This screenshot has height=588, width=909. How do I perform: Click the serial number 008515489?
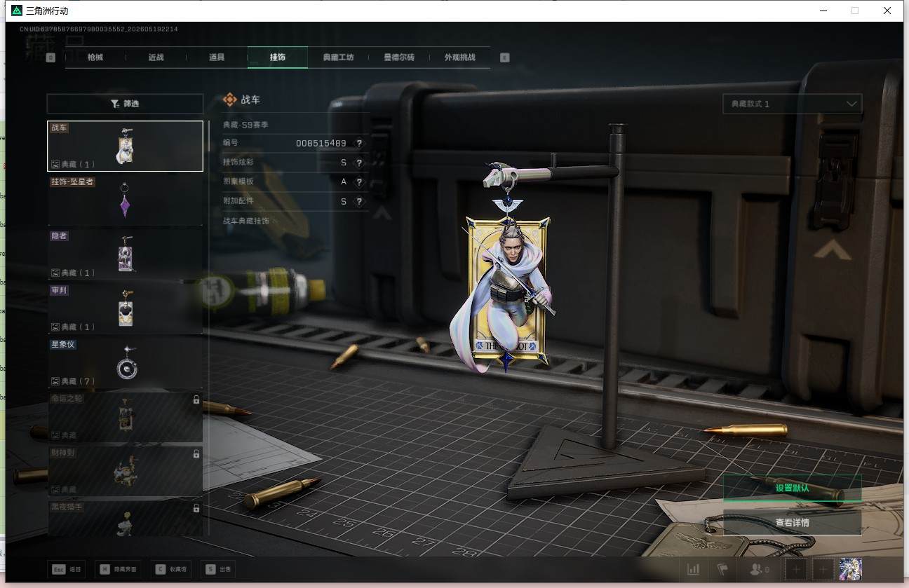[321, 143]
